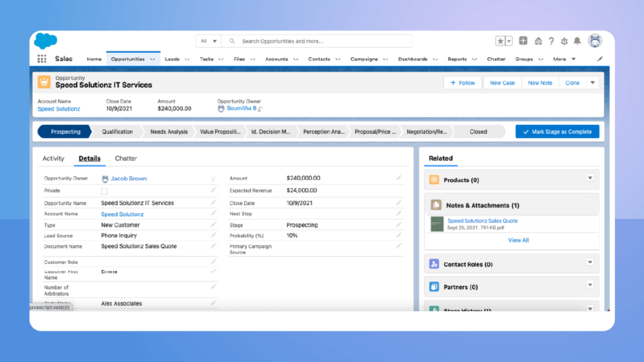Open the Contact Roles dropdown arrow

(590, 262)
